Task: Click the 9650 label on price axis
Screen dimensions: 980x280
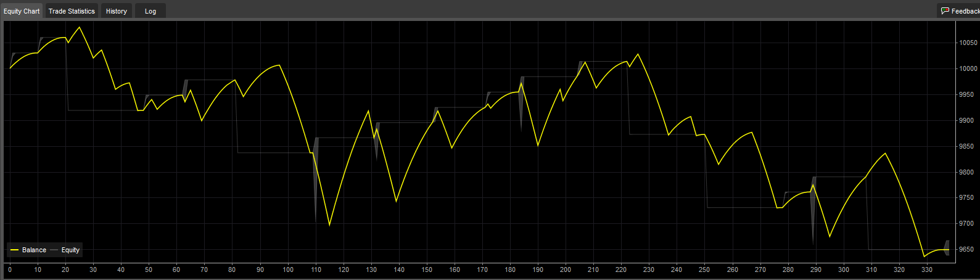Action: (966, 250)
